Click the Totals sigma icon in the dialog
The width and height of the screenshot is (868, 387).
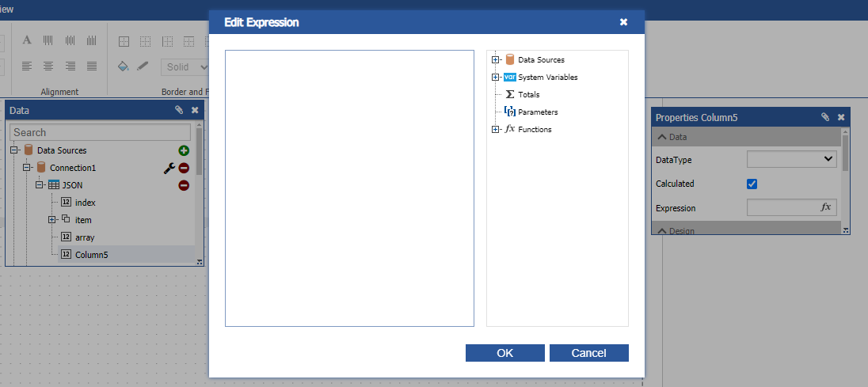[510, 95]
